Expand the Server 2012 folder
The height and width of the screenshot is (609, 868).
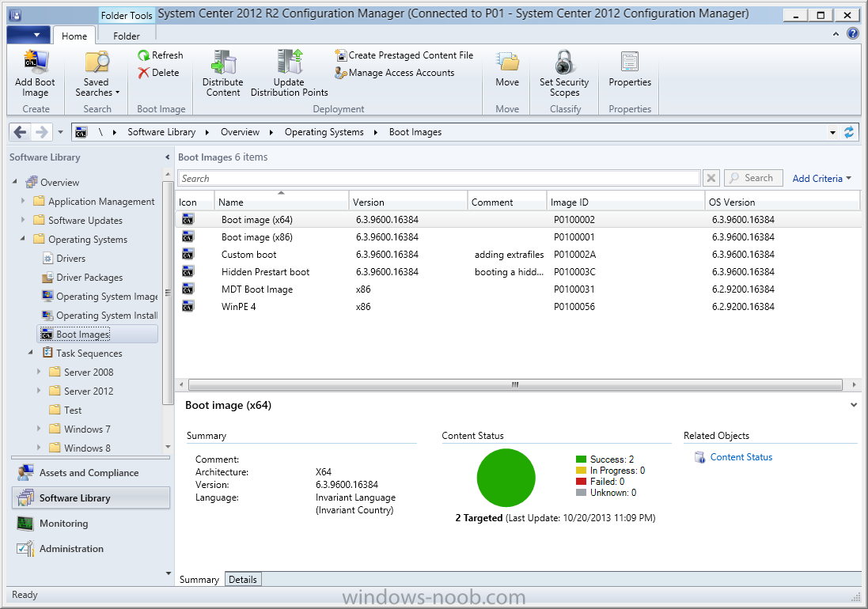[39, 391]
